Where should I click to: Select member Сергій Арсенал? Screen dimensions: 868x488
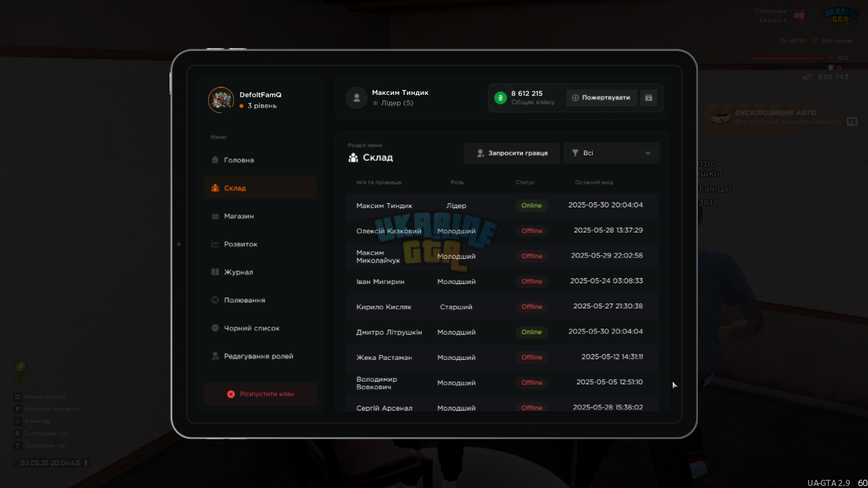pos(384,408)
